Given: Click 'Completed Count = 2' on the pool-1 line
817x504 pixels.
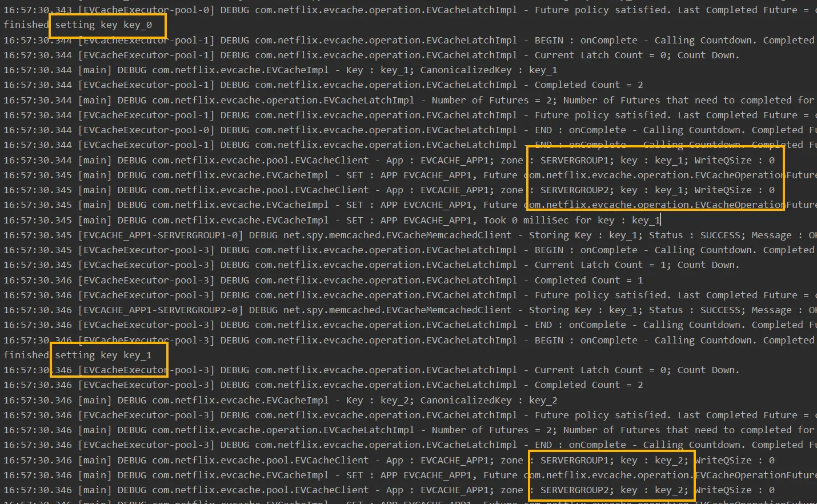Looking at the screenshot, I should pyautogui.click(x=588, y=85).
